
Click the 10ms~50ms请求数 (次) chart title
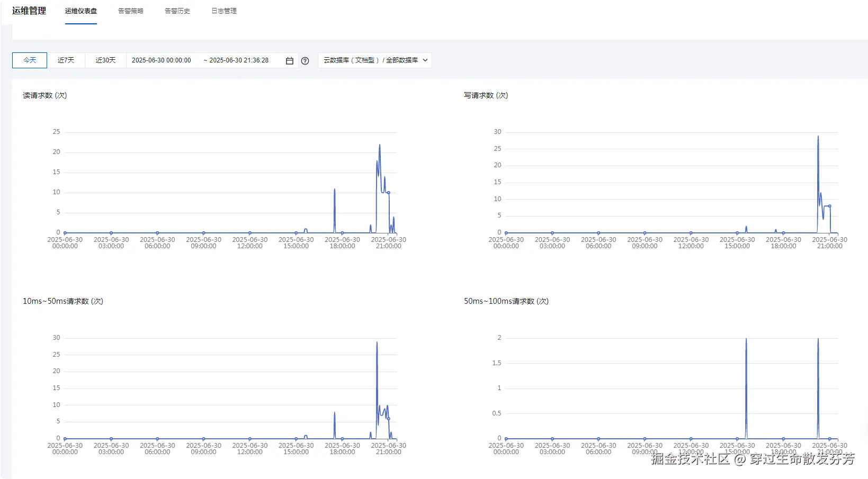(x=63, y=301)
